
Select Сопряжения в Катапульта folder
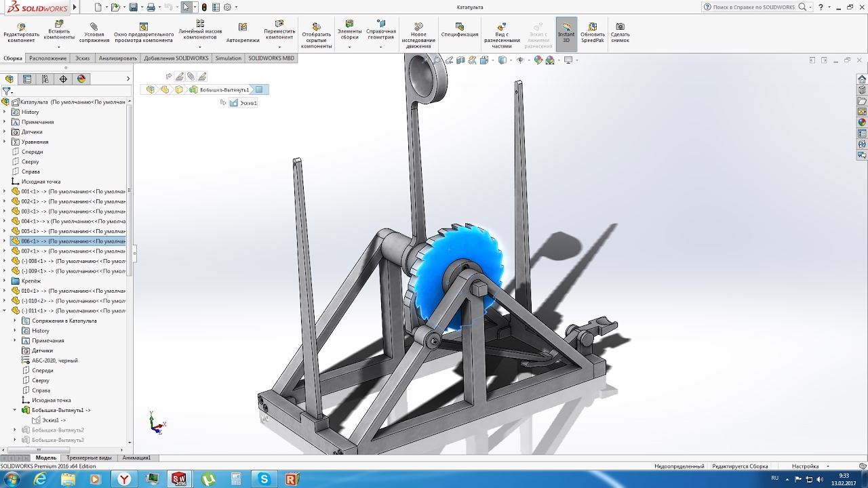[x=60, y=321]
